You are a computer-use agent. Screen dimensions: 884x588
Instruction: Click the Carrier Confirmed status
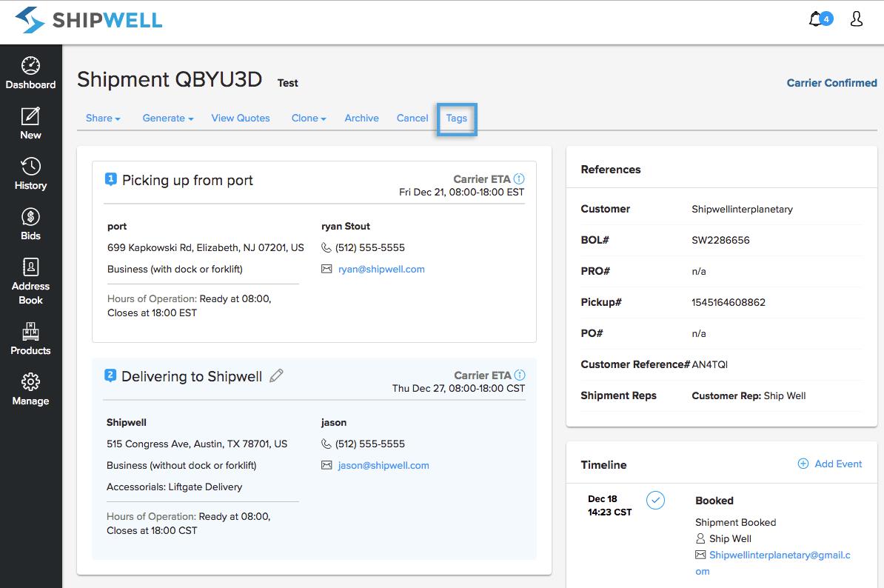[831, 83]
